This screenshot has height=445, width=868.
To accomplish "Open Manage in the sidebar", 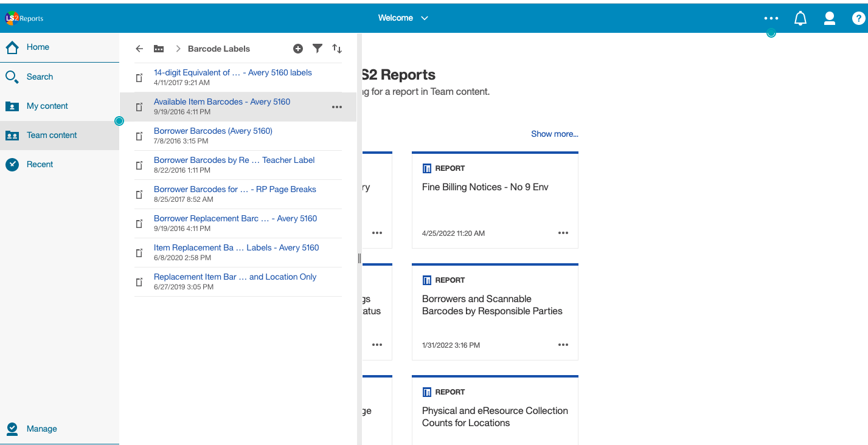I will [60, 429].
